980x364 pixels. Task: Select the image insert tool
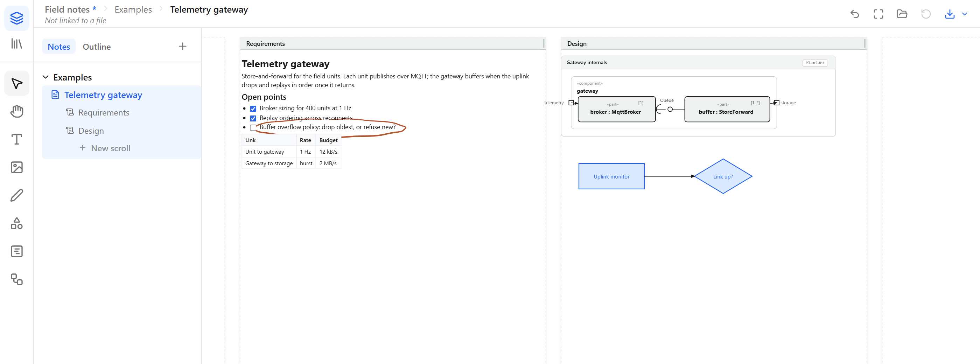click(x=17, y=167)
